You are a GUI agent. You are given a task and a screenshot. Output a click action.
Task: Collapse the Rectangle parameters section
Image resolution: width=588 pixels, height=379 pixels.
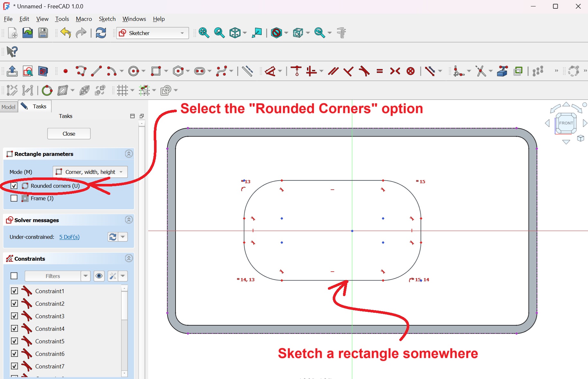(129, 154)
